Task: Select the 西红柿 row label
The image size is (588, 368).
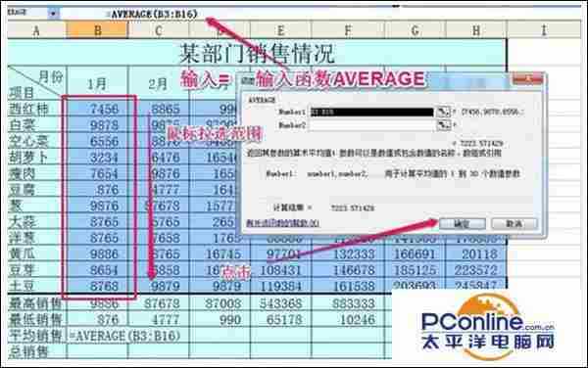Action: pyautogui.click(x=37, y=109)
